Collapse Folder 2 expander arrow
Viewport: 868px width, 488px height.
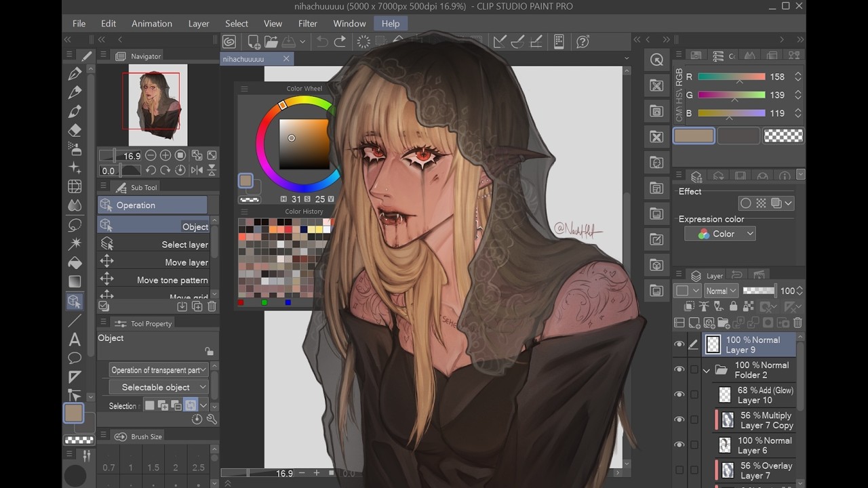click(707, 371)
